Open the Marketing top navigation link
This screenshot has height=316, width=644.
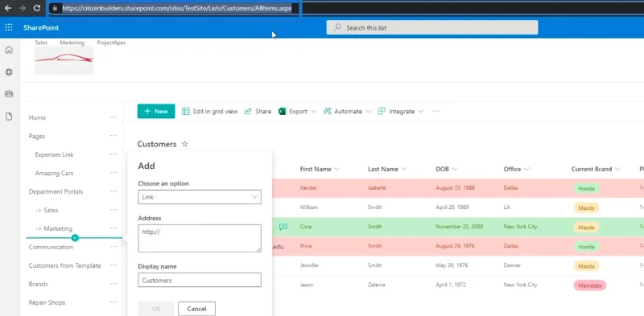pyautogui.click(x=72, y=43)
